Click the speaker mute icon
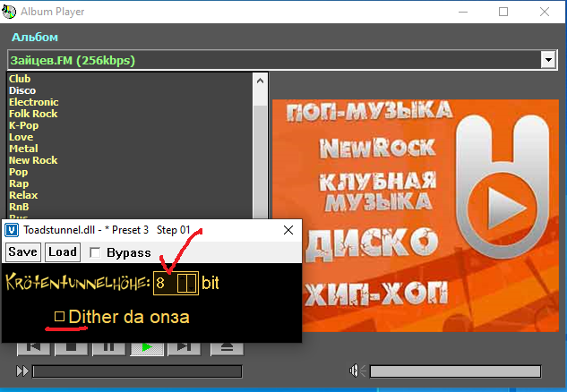The width and height of the screenshot is (567, 392). (357, 371)
